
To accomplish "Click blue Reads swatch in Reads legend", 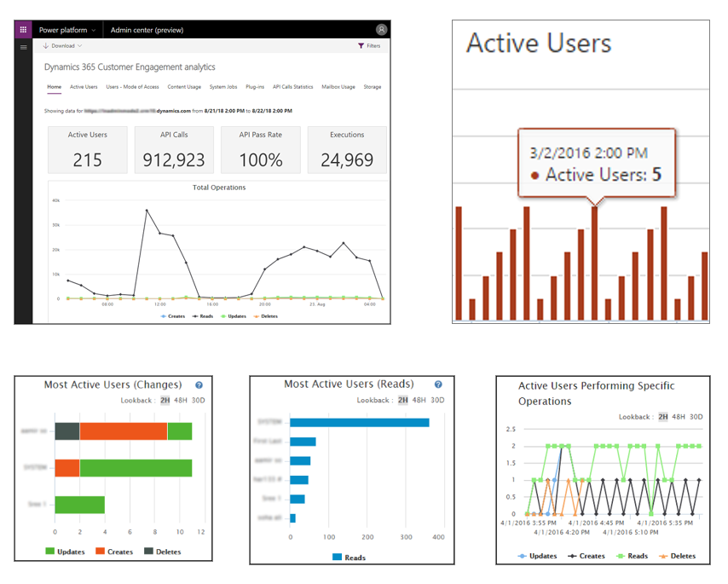I will (337, 557).
